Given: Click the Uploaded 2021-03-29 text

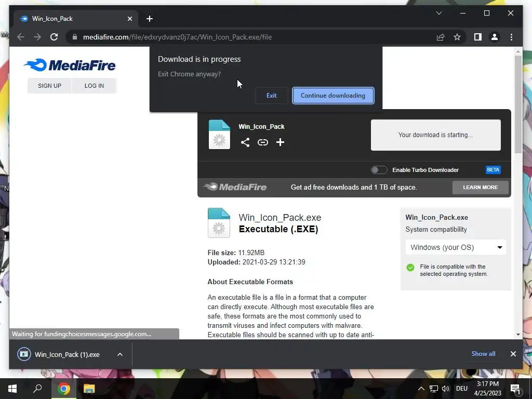Looking at the screenshot, I should coord(256,262).
